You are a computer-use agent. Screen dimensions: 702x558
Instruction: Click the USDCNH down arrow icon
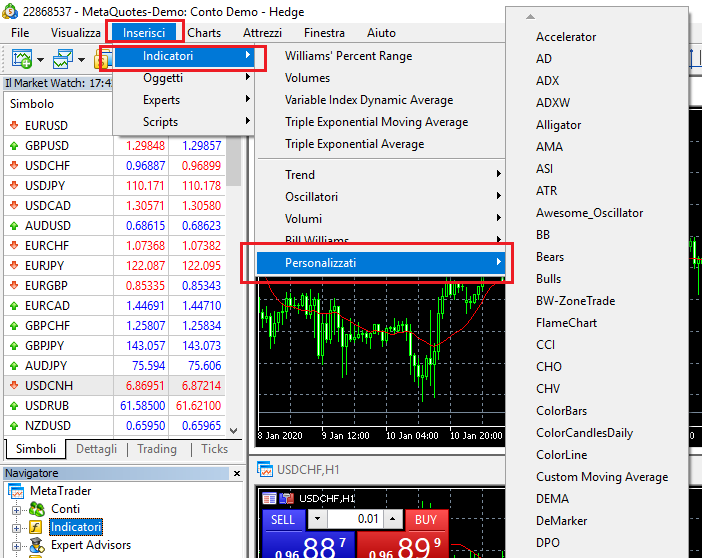click(x=14, y=385)
